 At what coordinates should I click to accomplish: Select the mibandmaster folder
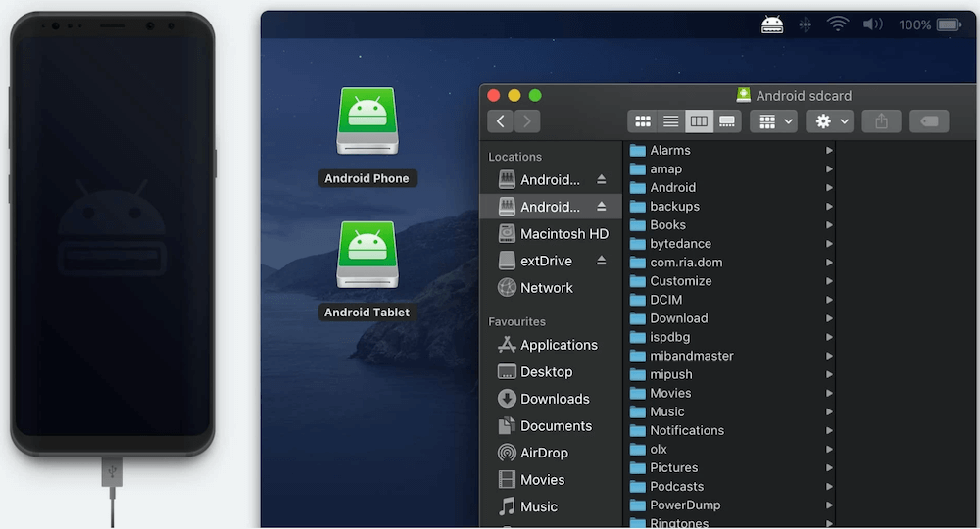(x=730, y=356)
